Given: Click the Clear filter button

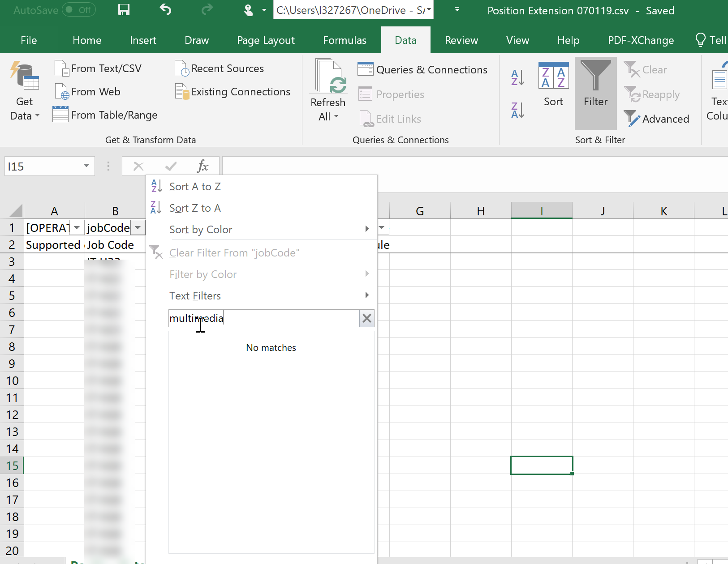Looking at the screenshot, I should (646, 70).
